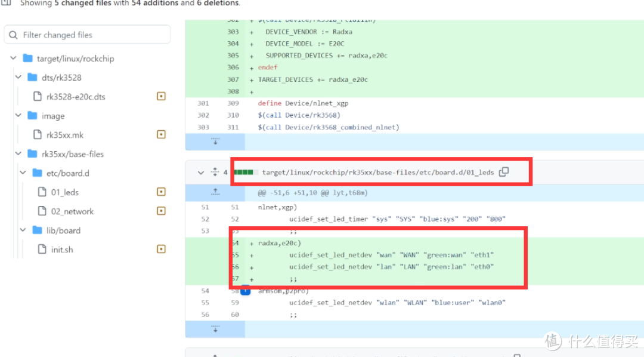Open rk35xx.mk in file tree

[x=65, y=135]
